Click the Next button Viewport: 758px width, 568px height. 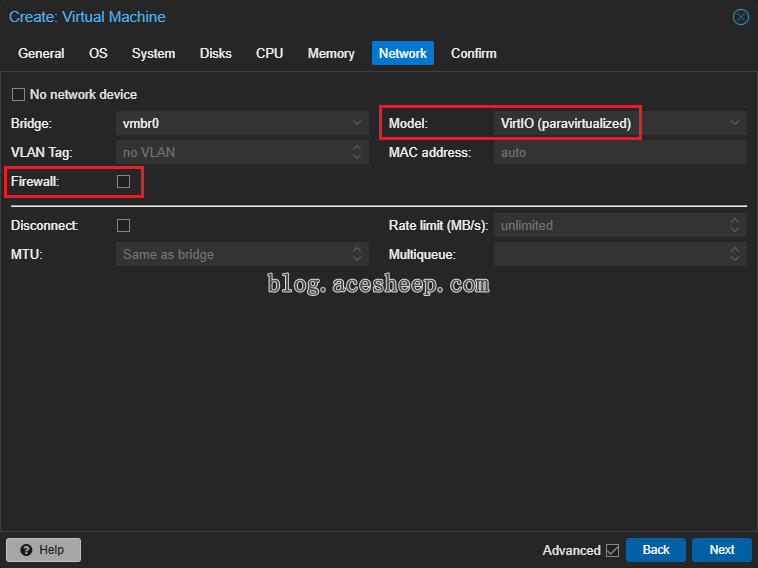[722, 550]
